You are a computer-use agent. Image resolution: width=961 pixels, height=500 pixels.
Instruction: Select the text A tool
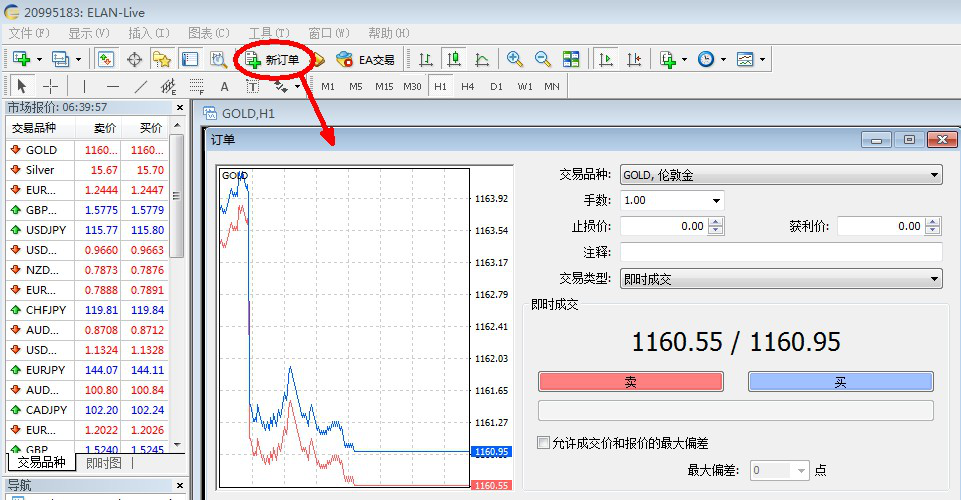[225, 86]
